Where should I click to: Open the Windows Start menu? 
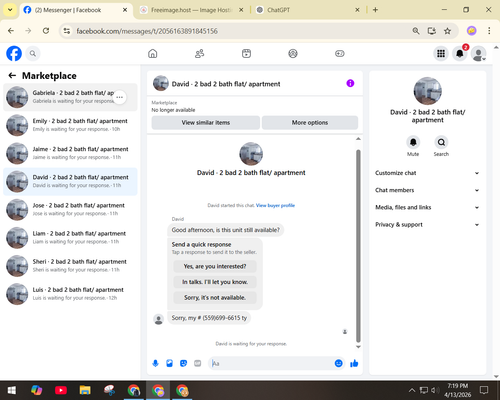click(x=12, y=390)
